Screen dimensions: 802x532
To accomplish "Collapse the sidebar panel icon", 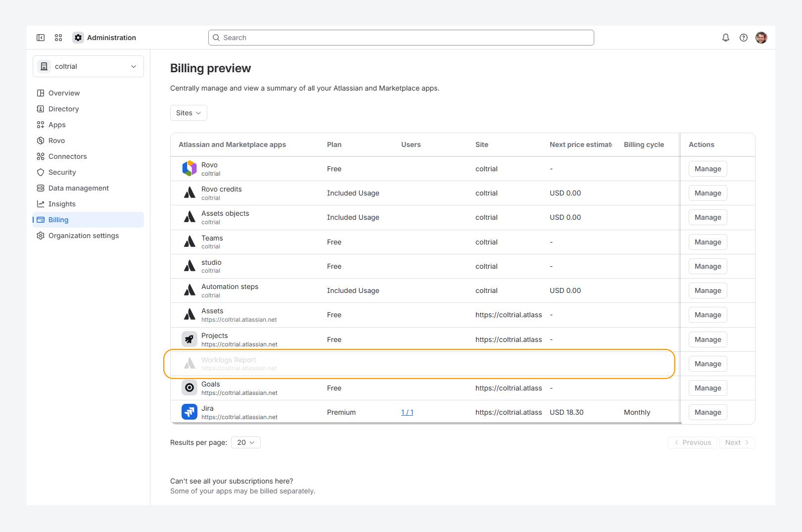I will pos(41,38).
